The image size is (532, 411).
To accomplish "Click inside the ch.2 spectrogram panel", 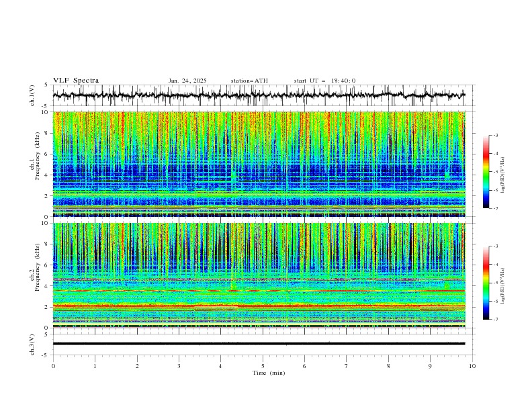I will click(259, 275).
